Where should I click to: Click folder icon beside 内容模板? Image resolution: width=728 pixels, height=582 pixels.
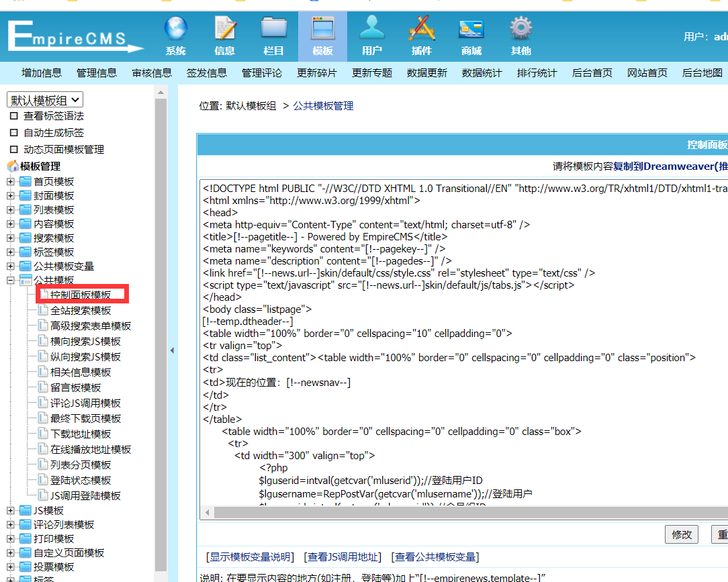point(26,224)
